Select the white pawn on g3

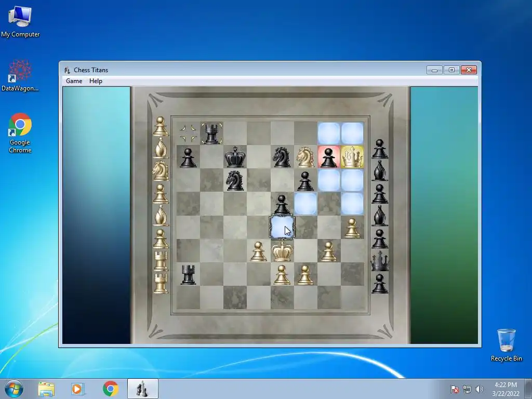point(329,251)
